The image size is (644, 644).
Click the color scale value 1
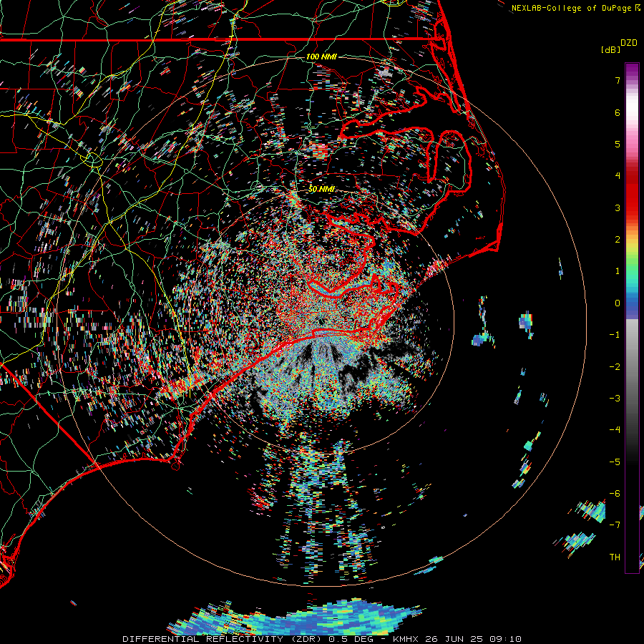pyautogui.click(x=618, y=271)
